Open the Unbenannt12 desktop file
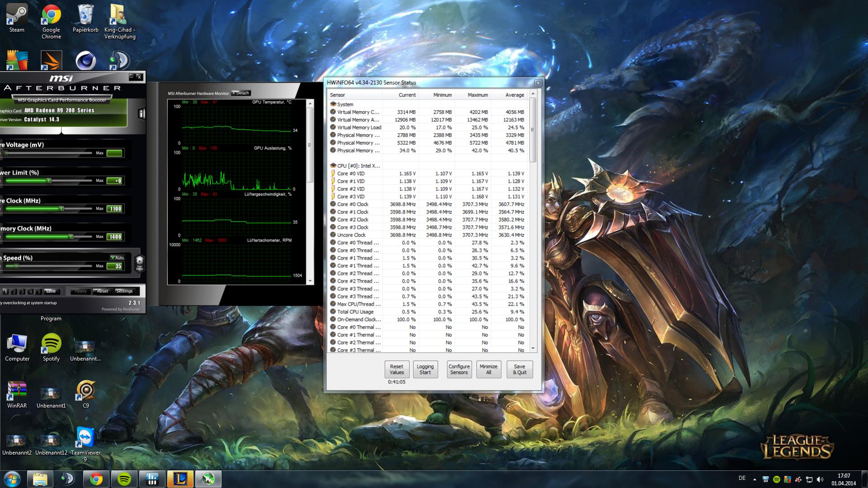The width and height of the screenshot is (868, 488). tap(51, 445)
